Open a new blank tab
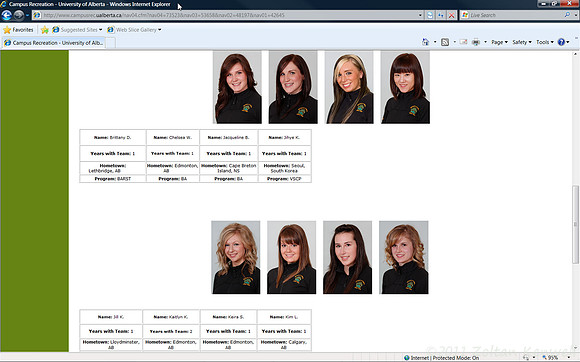The width and height of the screenshot is (580, 362). 111,43
